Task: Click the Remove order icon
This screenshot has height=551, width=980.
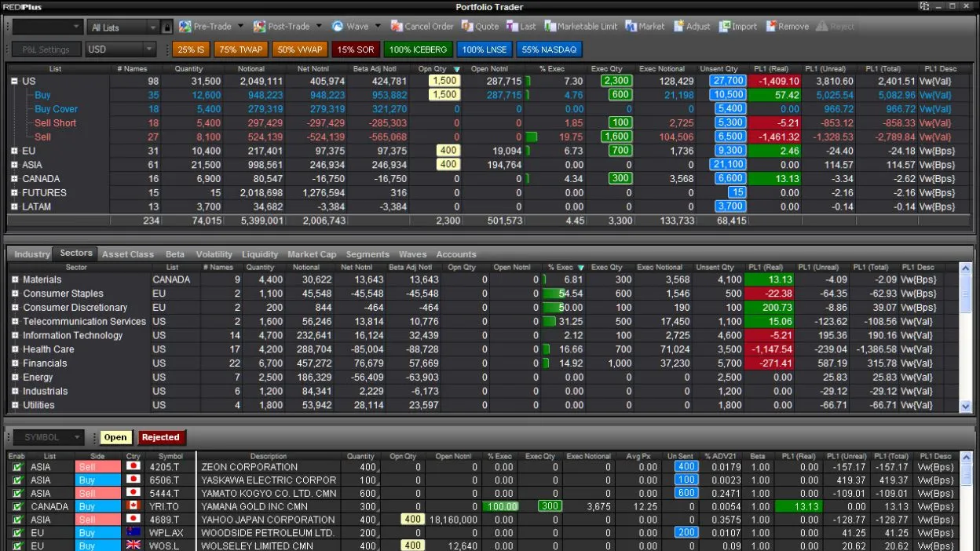Action: [770, 27]
